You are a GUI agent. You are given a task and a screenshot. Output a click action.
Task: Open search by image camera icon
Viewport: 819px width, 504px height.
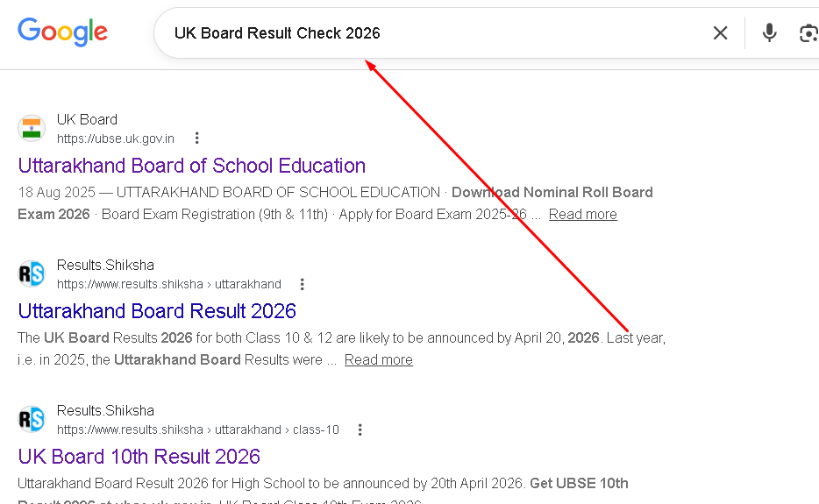[808, 33]
